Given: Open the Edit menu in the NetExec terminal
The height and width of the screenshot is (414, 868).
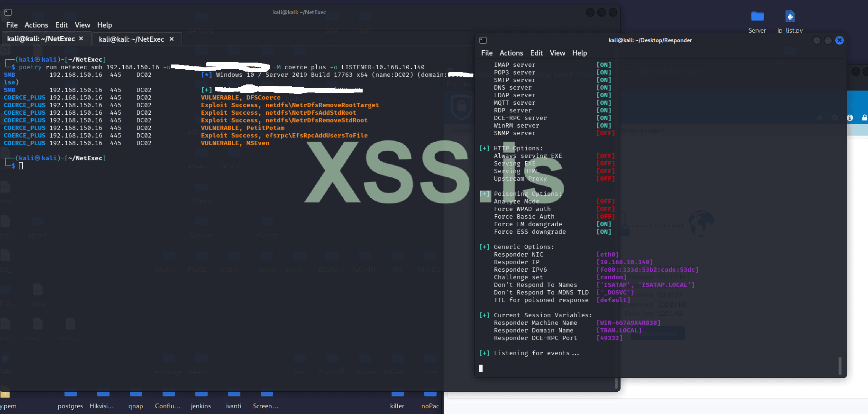Looking at the screenshot, I should 62,25.
